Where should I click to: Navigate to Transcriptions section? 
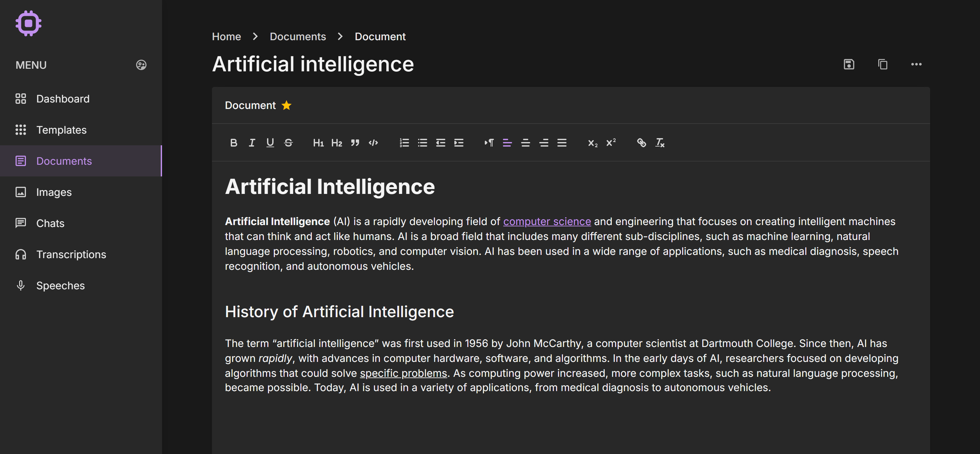click(71, 254)
